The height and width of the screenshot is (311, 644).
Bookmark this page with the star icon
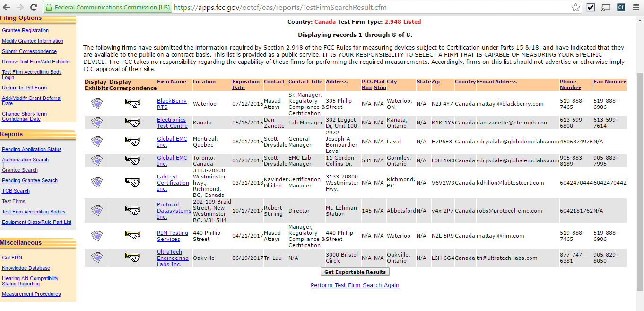575,8
